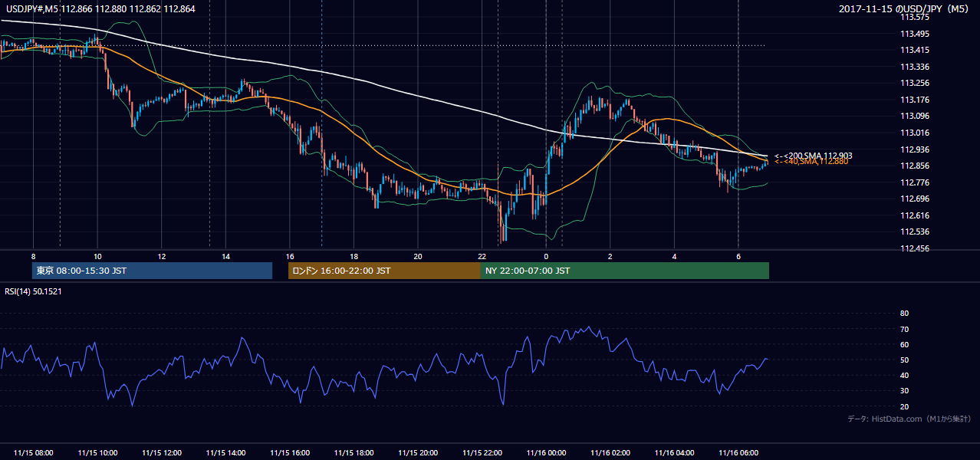Screen dimensions: 980x460
Task: Click price scale value 113.176
Action: [x=915, y=100]
